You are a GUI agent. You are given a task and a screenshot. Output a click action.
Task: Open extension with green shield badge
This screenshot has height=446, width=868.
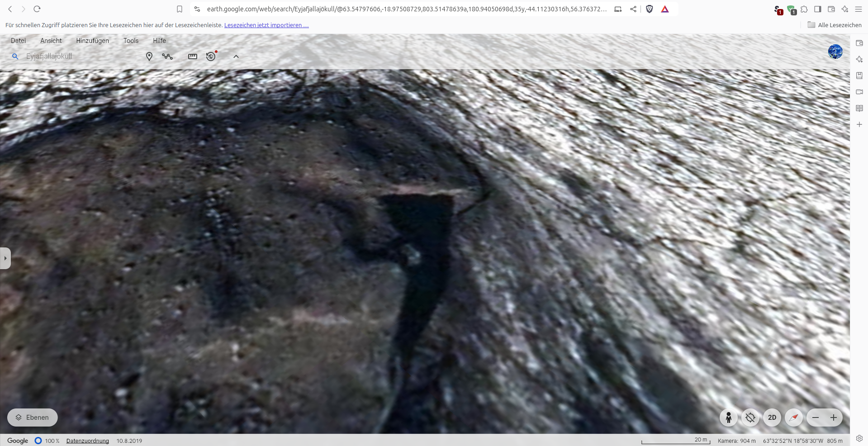coord(792,10)
